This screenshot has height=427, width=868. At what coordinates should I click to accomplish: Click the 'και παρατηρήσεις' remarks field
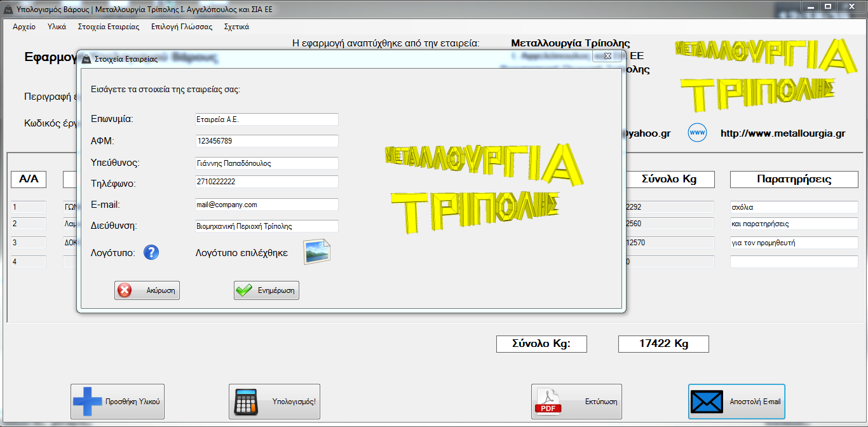pyautogui.click(x=794, y=224)
